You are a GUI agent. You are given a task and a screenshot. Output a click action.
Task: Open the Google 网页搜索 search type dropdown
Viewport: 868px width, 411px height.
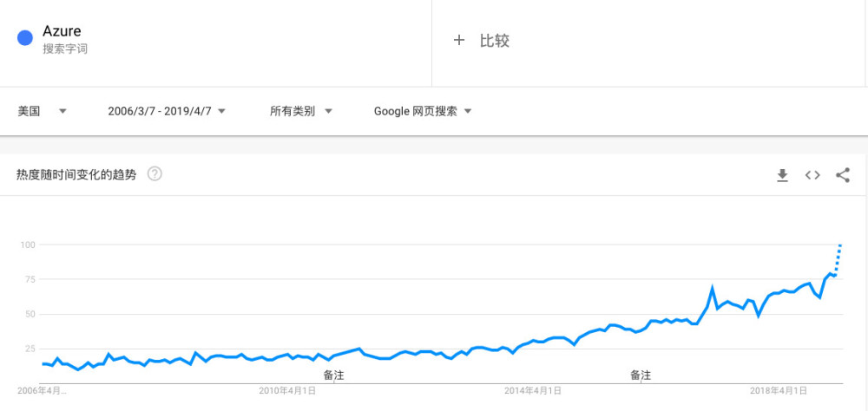click(x=422, y=111)
